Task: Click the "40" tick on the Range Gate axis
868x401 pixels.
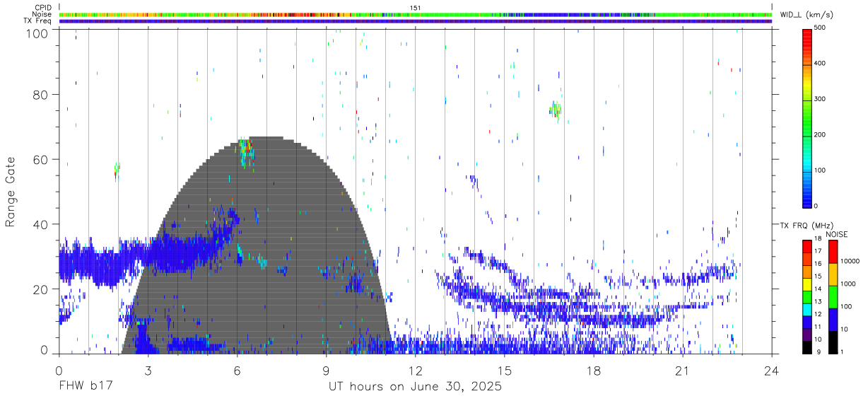Action: (x=42, y=224)
